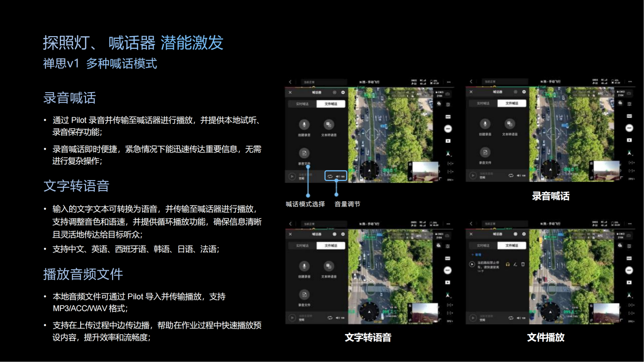Close speaker panel with X in 文件播放 screenshot
The image size is (644, 362).
pos(471,234)
